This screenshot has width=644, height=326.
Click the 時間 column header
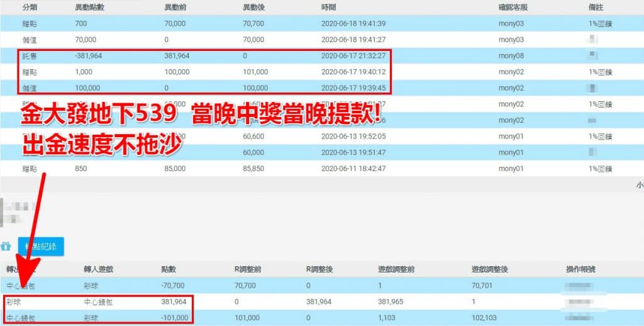tap(328, 8)
